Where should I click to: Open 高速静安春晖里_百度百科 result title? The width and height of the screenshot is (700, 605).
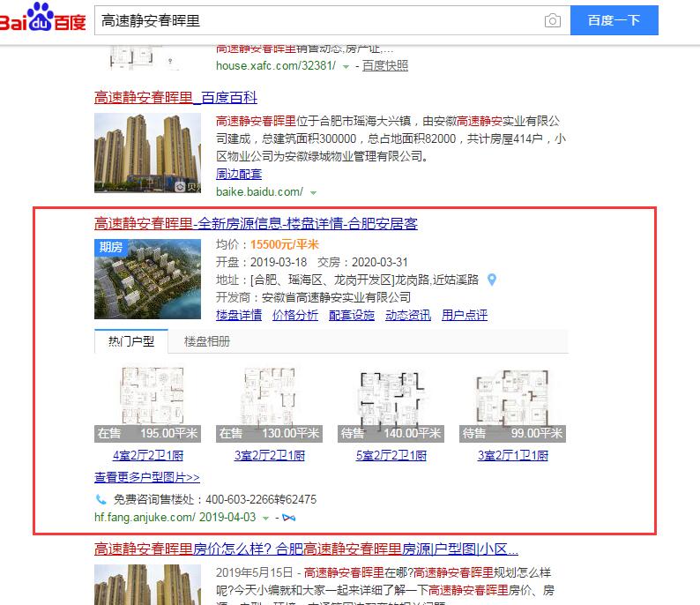click(x=175, y=97)
